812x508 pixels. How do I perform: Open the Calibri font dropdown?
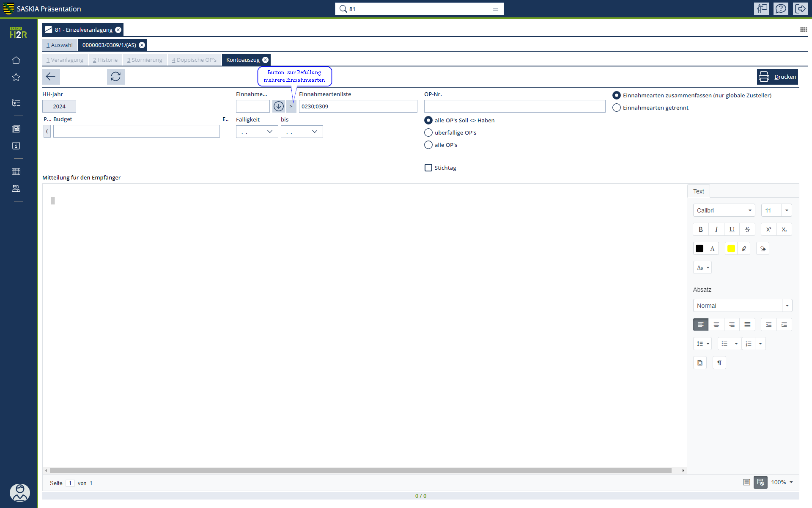(x=750, y=210)
